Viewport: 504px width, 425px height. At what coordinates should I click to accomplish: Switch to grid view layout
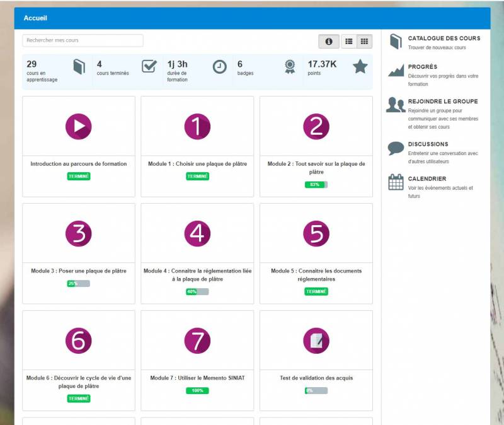pos(364,42)
